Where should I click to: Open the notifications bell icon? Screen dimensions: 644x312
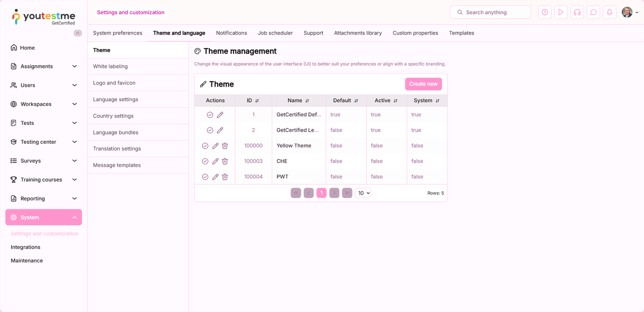(x=609, y=12)
